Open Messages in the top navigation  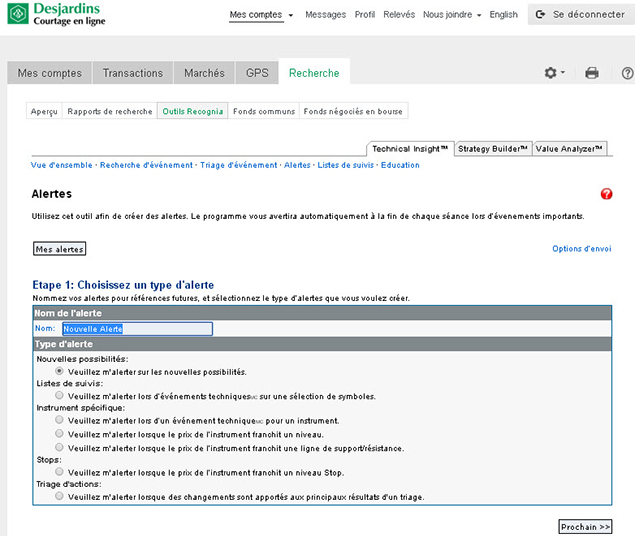point(326,15)
